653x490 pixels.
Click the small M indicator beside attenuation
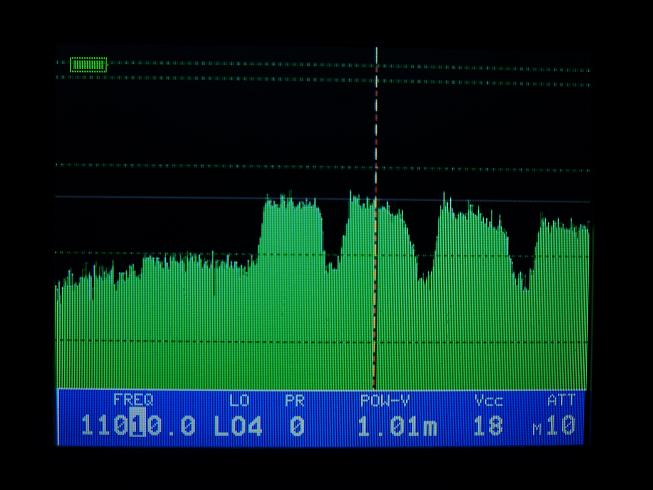[x=537, y=430]
